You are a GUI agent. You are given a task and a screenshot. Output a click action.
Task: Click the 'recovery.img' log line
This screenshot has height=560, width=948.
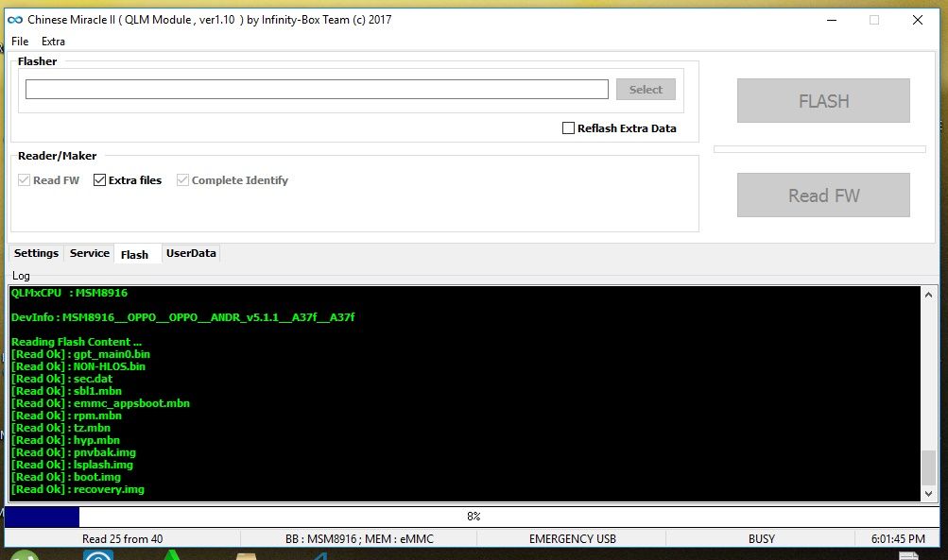point(78,489)
